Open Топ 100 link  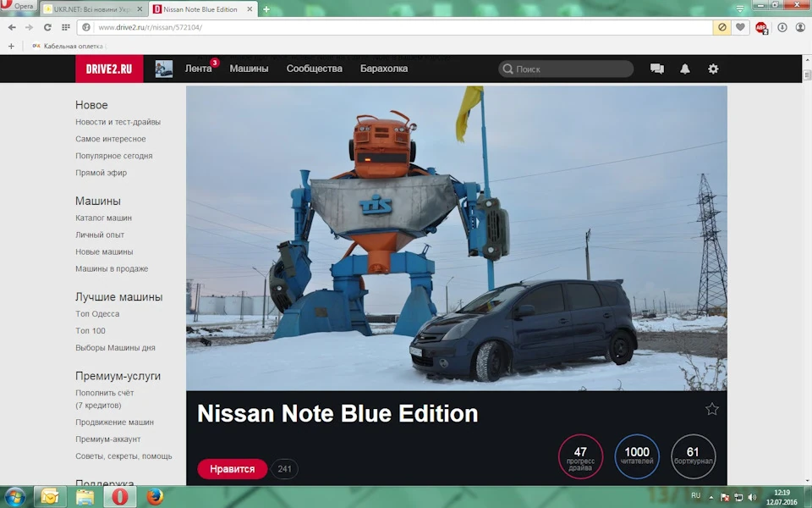pos(91,331)
